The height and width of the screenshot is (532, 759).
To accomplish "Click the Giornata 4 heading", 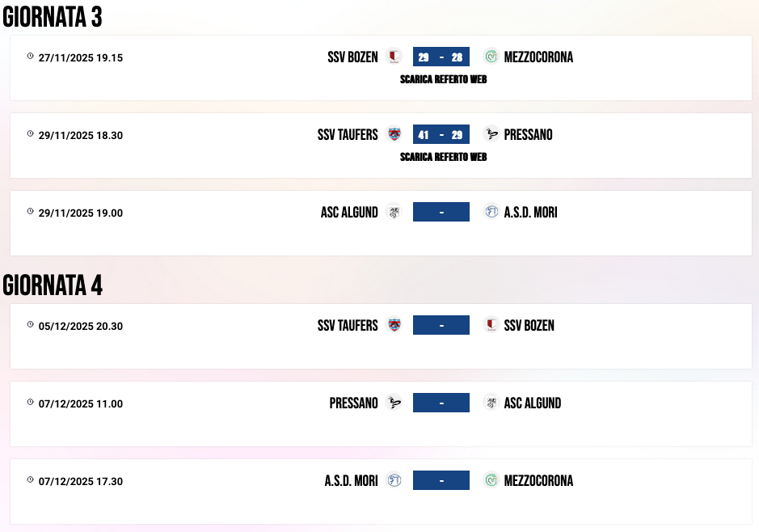I will tap(53, 285).
